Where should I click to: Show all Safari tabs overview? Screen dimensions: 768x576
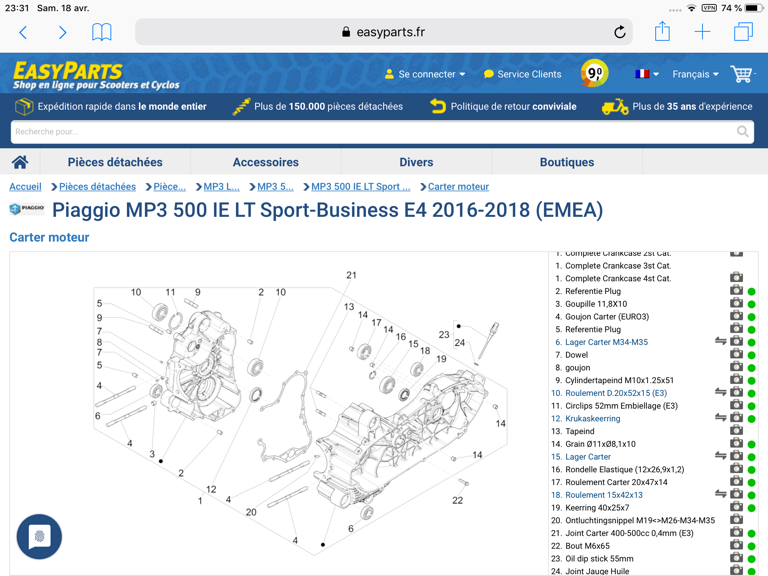(x=743, y=32)
